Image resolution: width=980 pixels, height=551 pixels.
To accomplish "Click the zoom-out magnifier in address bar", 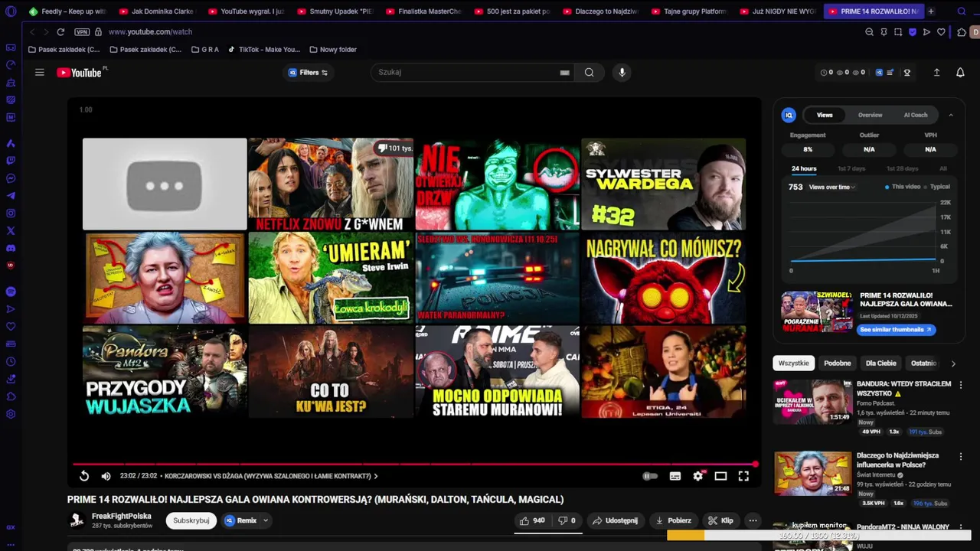I will click(869, 32).
